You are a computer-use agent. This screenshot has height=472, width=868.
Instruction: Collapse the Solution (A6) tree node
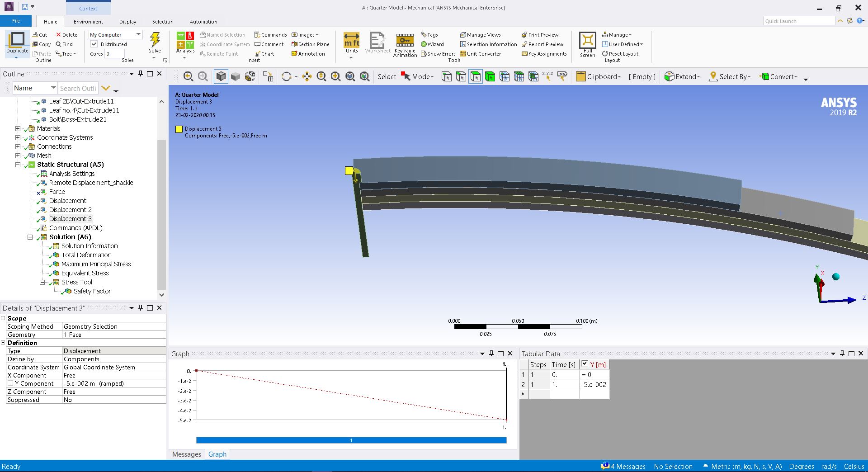click(x=30, y=237)
